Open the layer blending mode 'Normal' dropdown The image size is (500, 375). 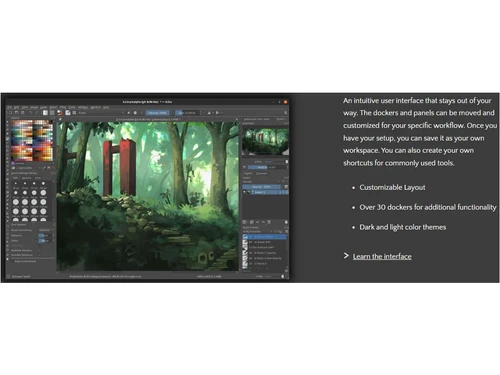[x=261, y=182]
